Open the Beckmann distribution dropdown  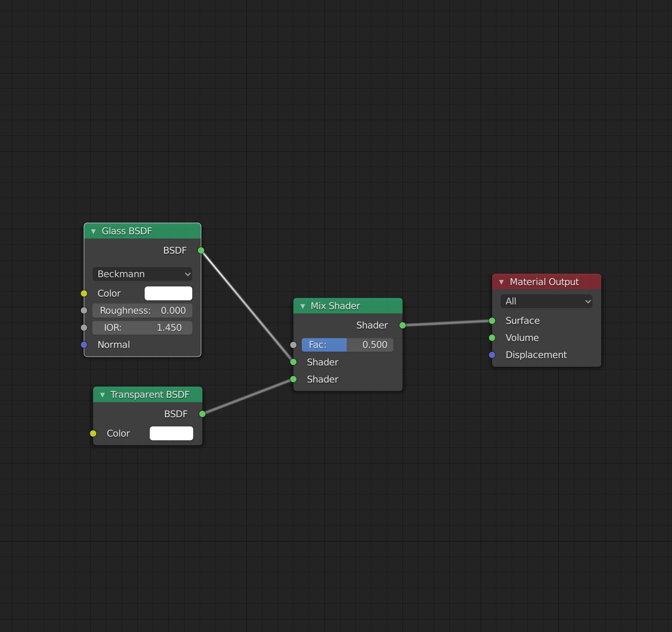[x=142, y=274]
